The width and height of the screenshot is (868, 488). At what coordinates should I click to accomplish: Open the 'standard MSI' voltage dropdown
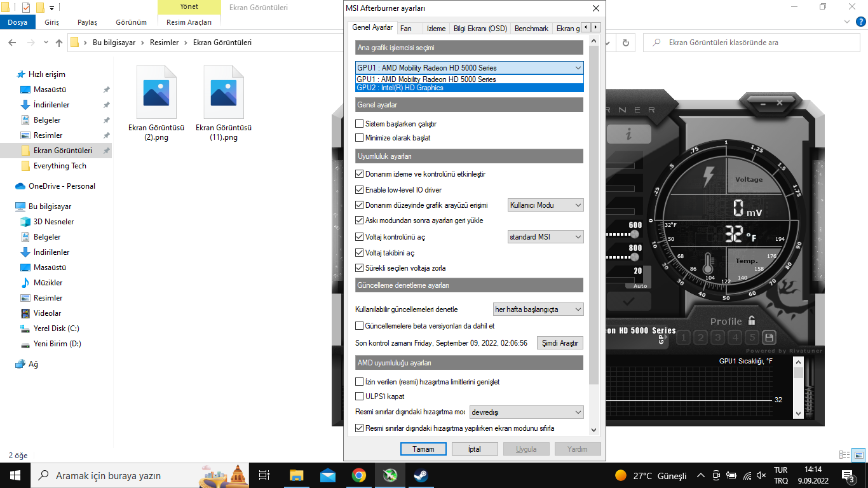[546, 237]
